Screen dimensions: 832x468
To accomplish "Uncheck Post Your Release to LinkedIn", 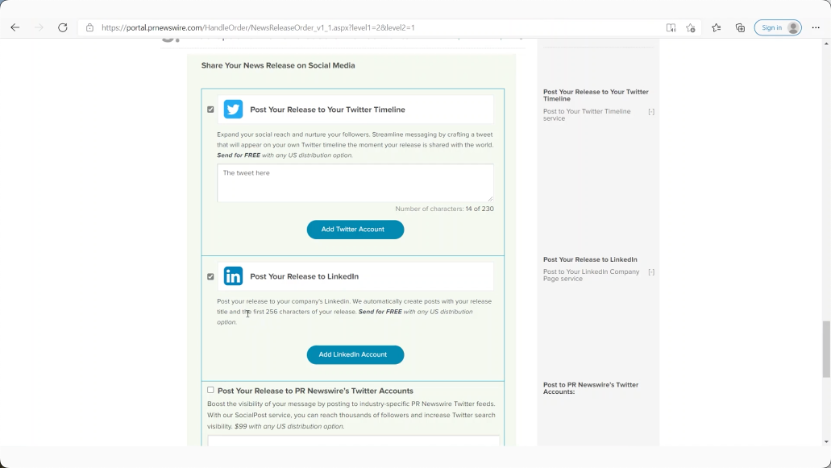I will tap(210, 276).
